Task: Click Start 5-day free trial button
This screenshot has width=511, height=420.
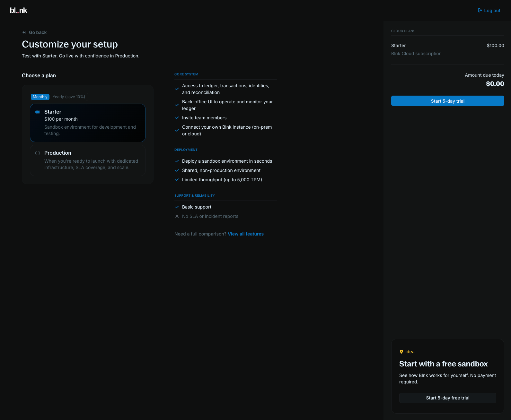Action: pyautogui.click(x=448, y=398)
